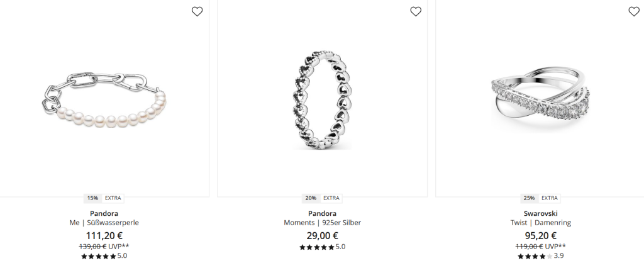
Task: View the heart band ring image
Action: click(x=323, y=100)
